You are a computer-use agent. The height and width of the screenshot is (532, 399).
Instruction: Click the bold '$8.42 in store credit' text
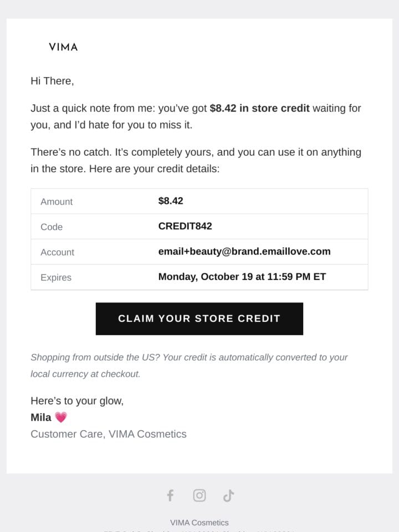coord(259,108)
